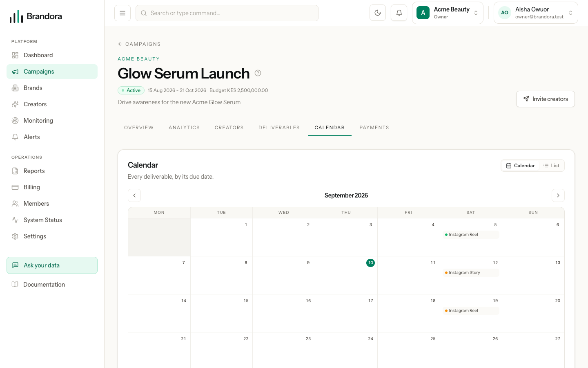Select Campaigns in the sidebar
Screen dimensions: 588x368
[52, 72]
